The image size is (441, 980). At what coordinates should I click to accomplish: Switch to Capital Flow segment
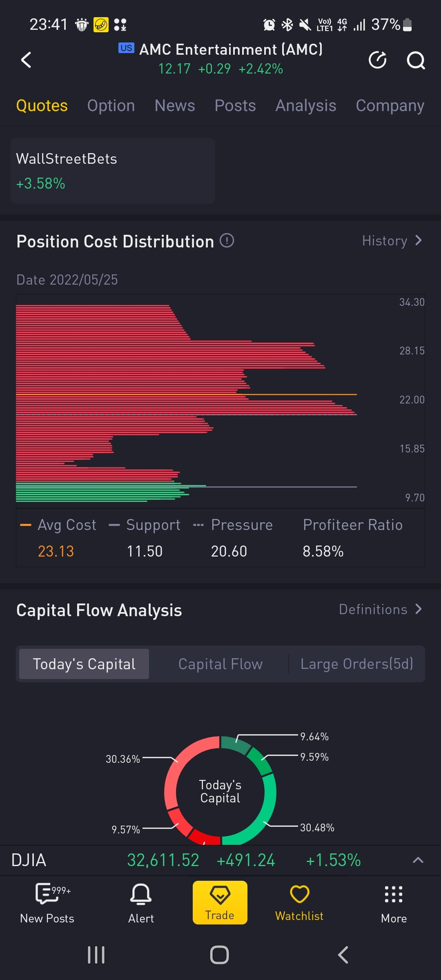(220, 664)
